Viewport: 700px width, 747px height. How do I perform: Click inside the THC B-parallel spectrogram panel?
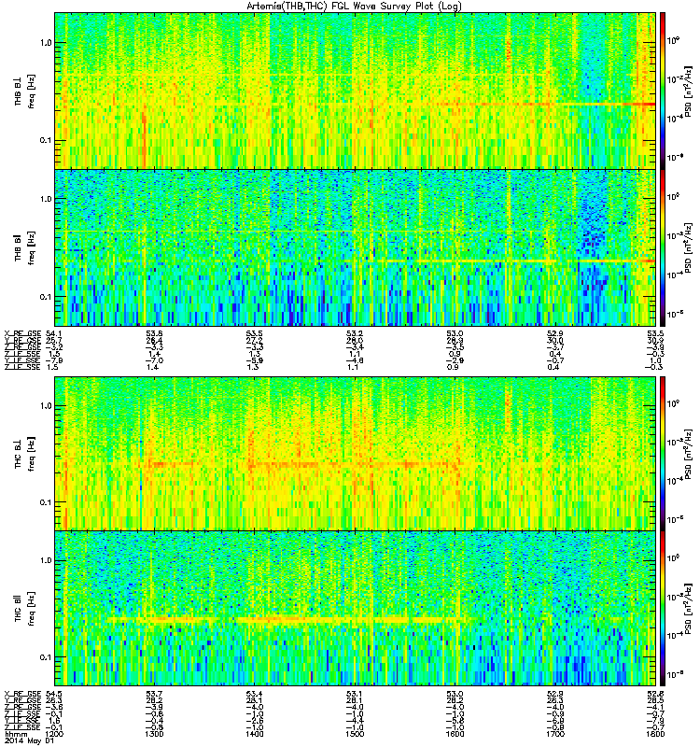(x=355, y=609)
